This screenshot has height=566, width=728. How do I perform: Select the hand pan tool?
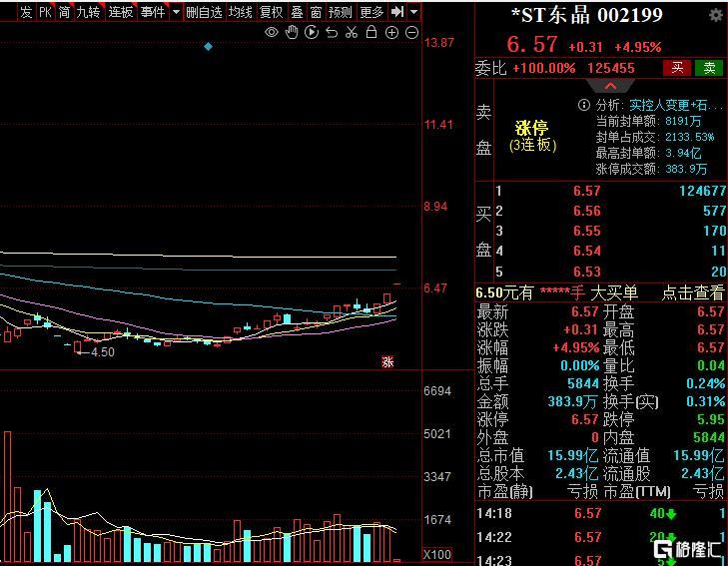292,32
